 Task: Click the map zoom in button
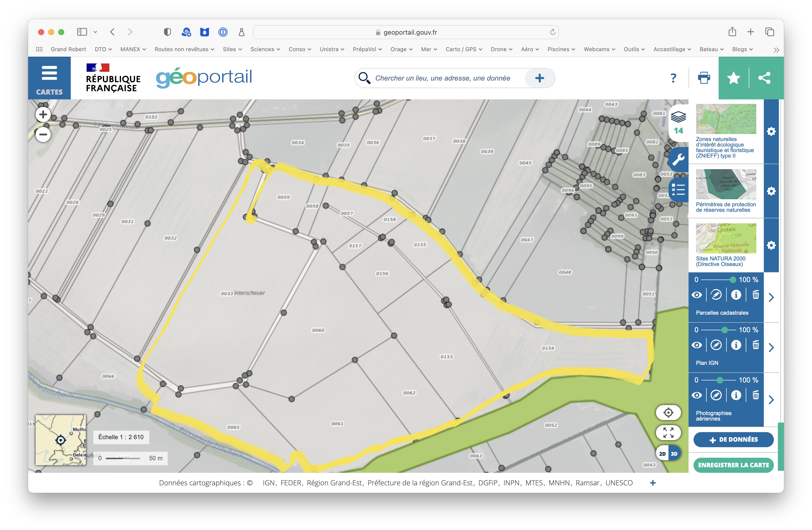pos(43,114)
